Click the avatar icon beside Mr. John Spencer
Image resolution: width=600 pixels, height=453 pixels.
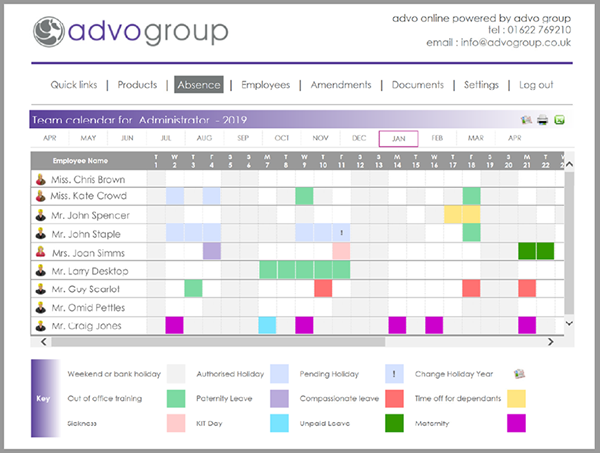(x=40, y=215)
